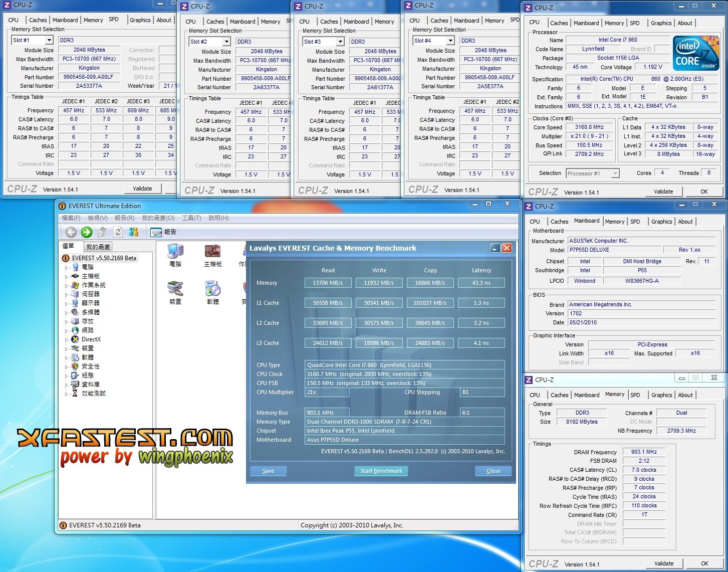Click Validate in bottom CPU-Z Memory window
This screenshot has width=728, height=572.
(664, 563)
